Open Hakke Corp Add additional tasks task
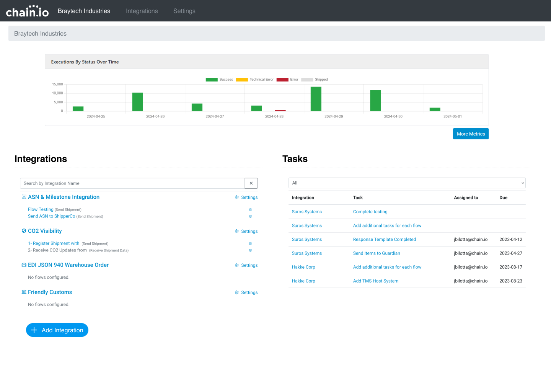The width and height of the screenshot is (551, 392). (387, 267)
